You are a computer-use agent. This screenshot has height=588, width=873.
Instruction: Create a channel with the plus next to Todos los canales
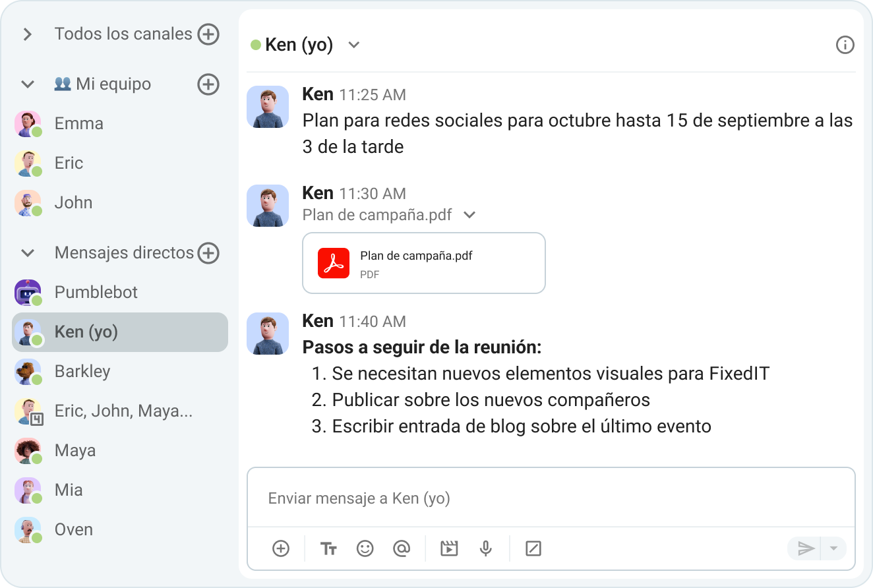(x=208, y=34)
